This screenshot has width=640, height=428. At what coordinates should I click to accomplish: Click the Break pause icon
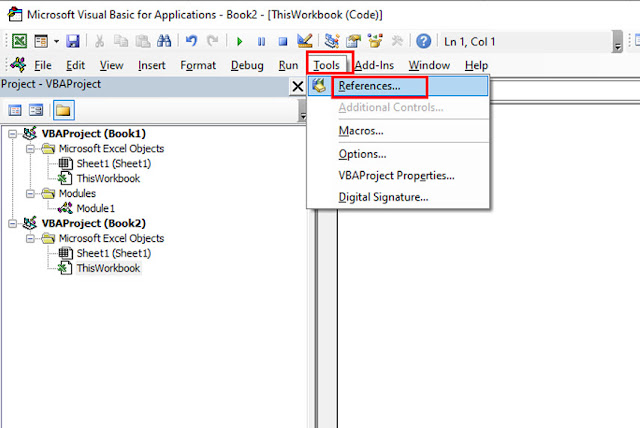click(261, 42)
